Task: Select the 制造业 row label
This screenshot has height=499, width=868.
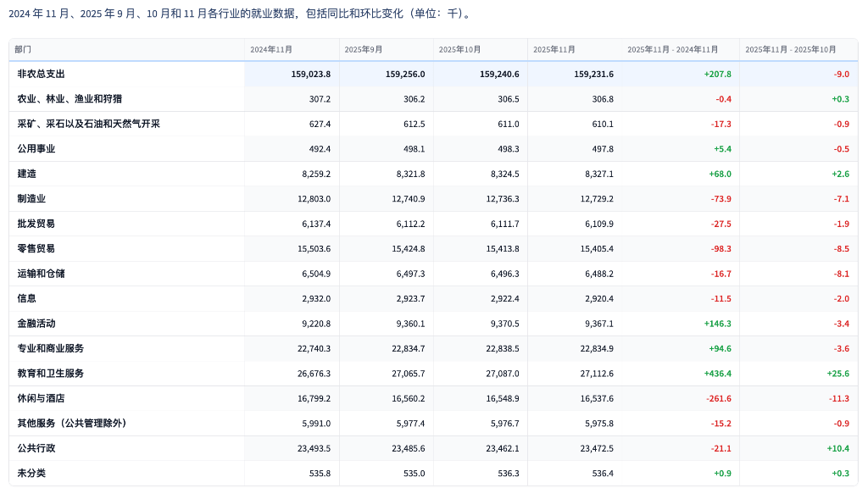Action: [31, 199]
